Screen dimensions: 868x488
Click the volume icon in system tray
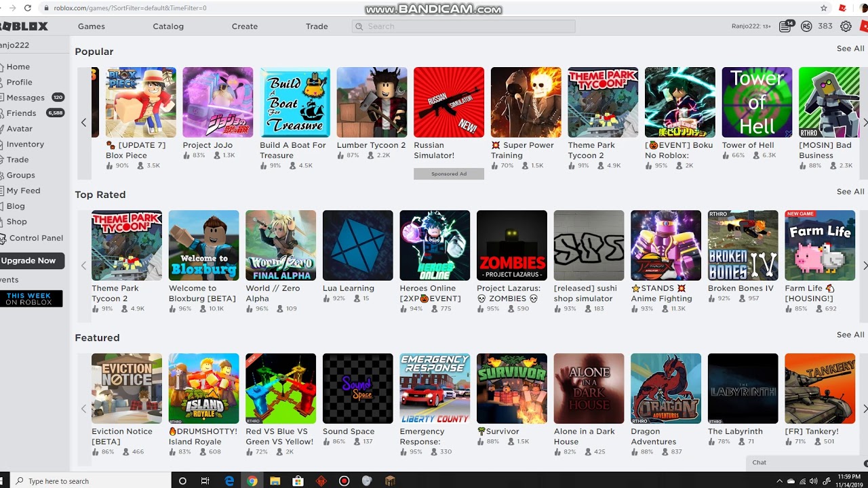pos(815,481)
